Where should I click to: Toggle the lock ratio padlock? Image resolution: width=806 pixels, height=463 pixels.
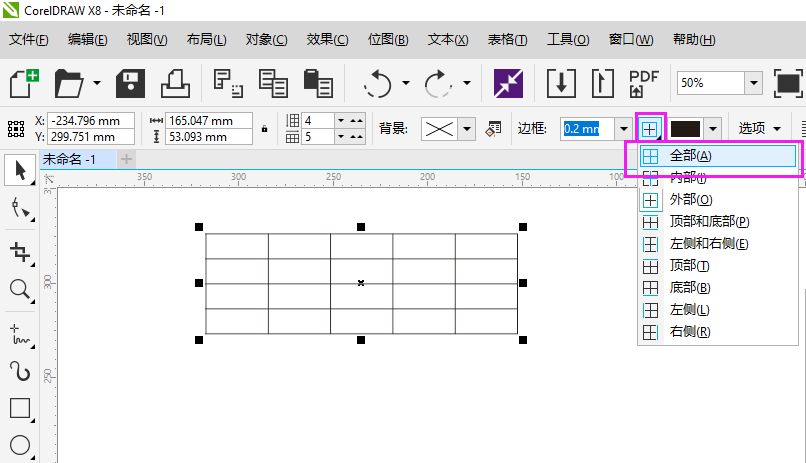click(x=264, y=129)
